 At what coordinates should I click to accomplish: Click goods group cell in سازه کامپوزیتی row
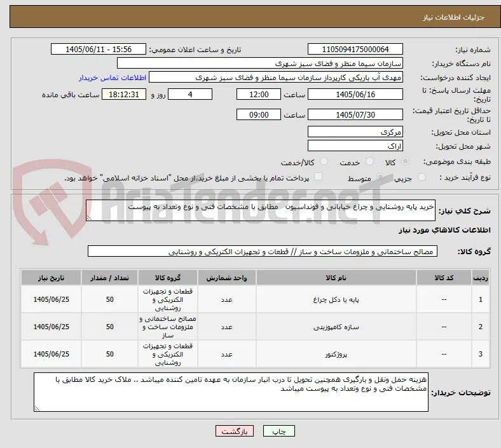click(x=168, y=327)
